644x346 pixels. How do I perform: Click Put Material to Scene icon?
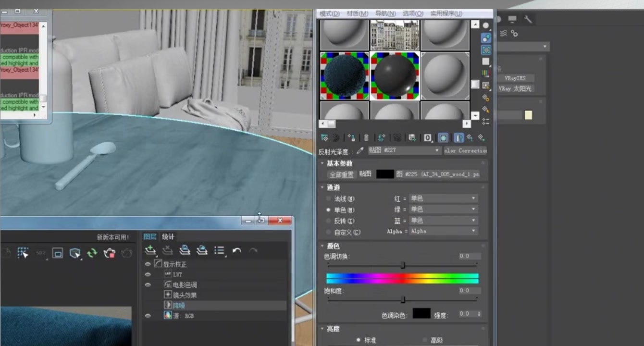click(336, 138)
